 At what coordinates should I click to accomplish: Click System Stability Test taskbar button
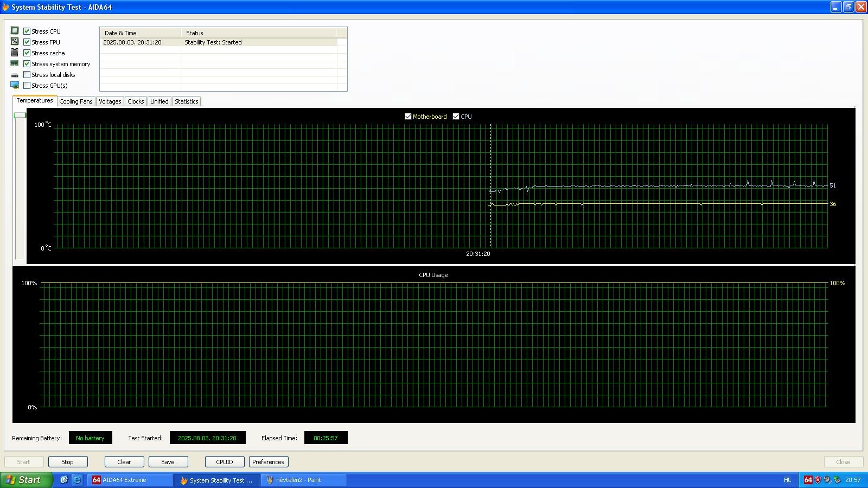tap(217, 480)
